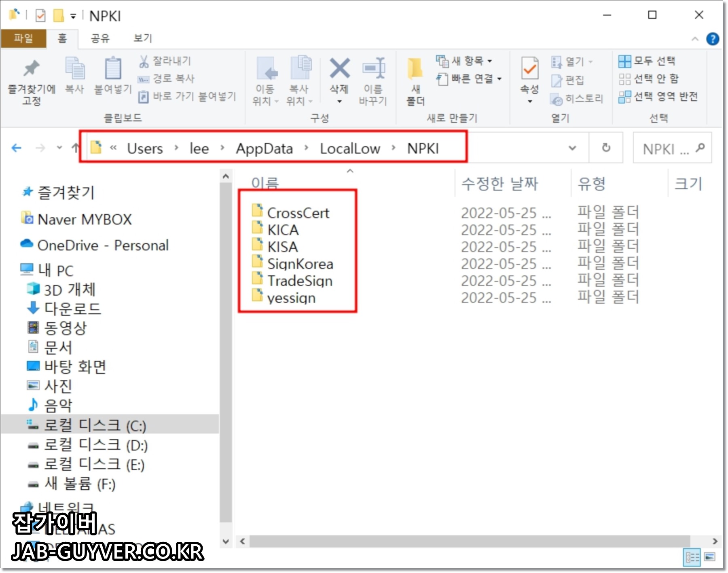This screenshot has width=728, height=573.
Task: Refresh the NPKI folder view
Action: click(x=606, y=148)
